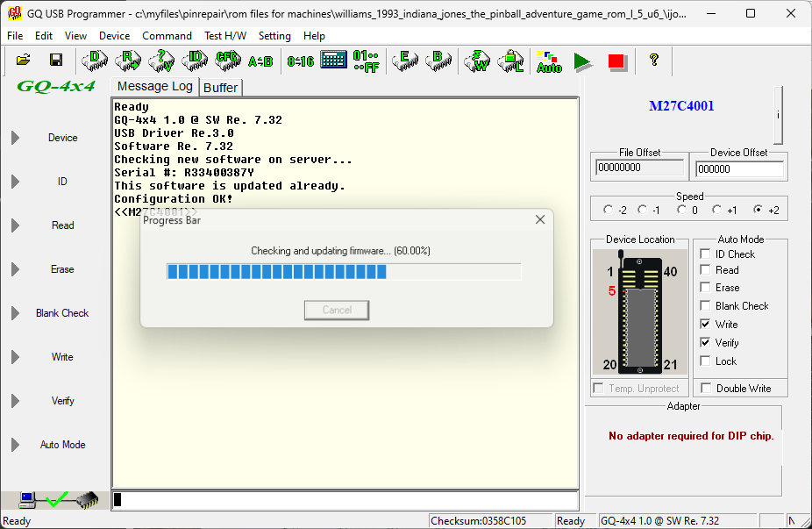Click the GQ-4x4 logo
812x529 pixels.
coord(56,86)
